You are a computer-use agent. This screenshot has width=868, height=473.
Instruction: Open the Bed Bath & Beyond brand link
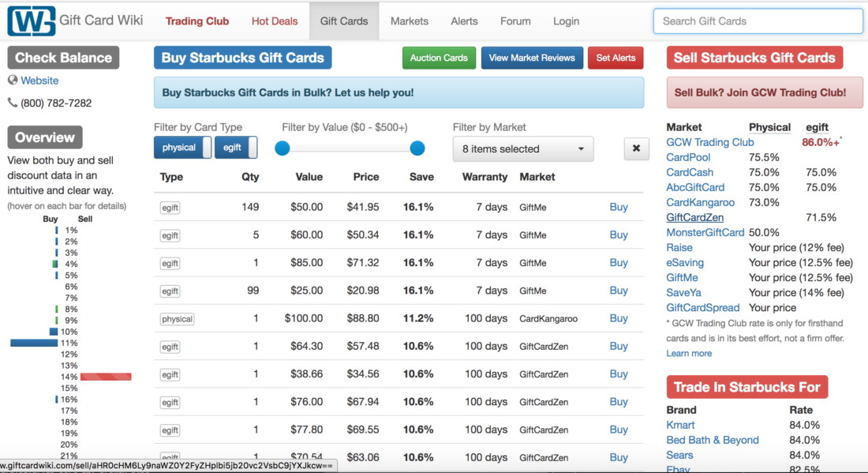[x=713, y=440]
